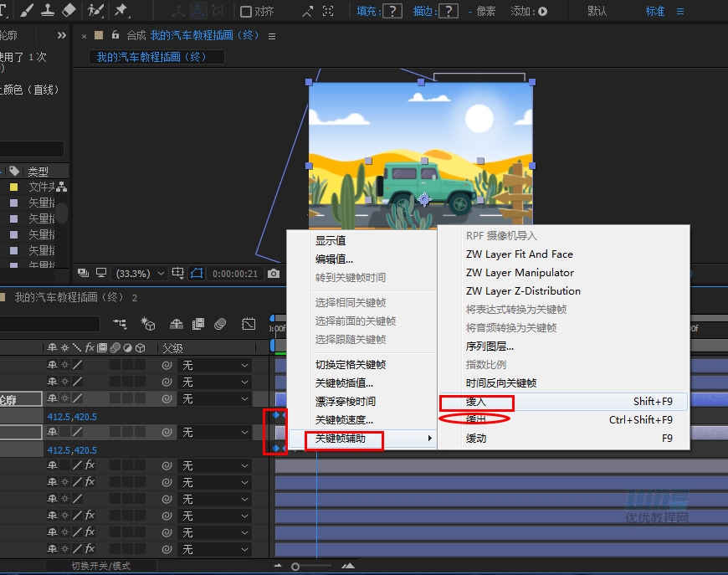This screenshot has width=728, height=575.
Task: Open the 33.3% magnification dropdown
Action: tap(135, 273)
